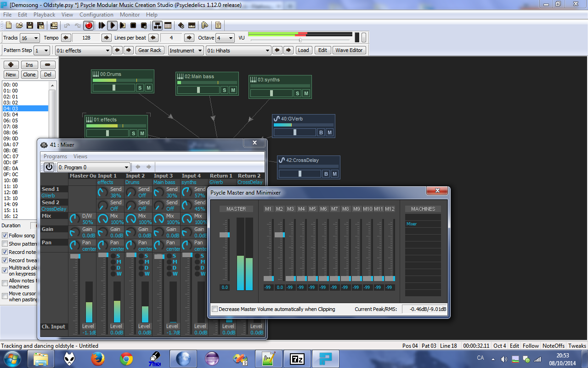The width and height of the screenshot is (588, 368).
Task: Toggle Multitrack playback on keypress checkbox
Action: point(5,270)
